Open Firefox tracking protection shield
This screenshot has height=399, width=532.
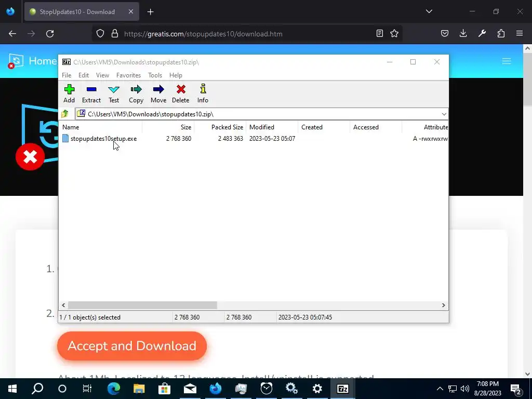point(100,34)
